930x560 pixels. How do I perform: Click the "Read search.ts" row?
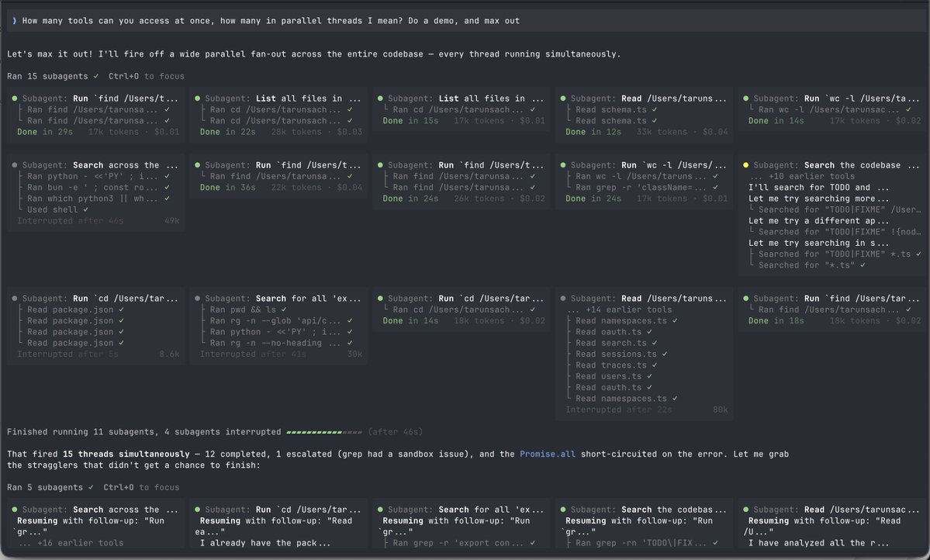617,343
